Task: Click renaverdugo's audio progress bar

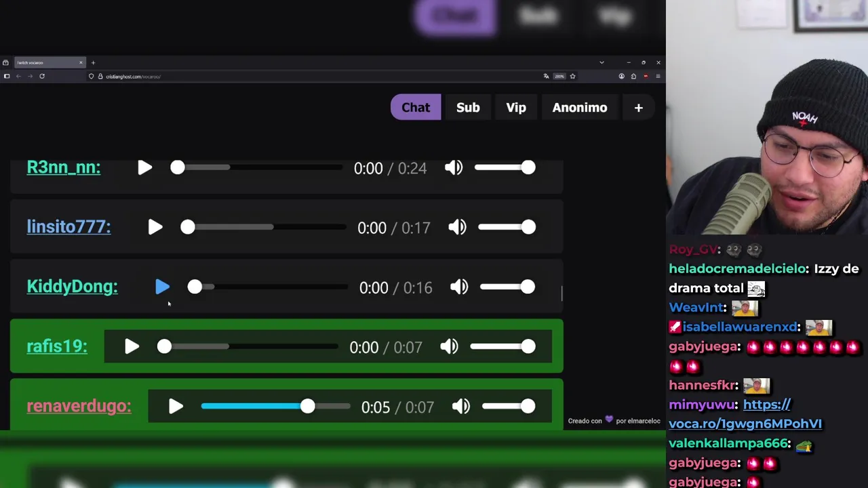Action: coord(276,406)
